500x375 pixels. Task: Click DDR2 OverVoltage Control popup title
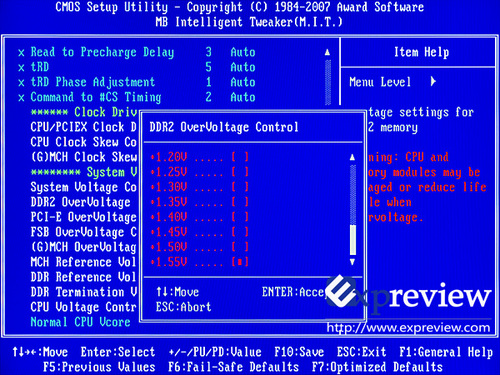point(224,127)
